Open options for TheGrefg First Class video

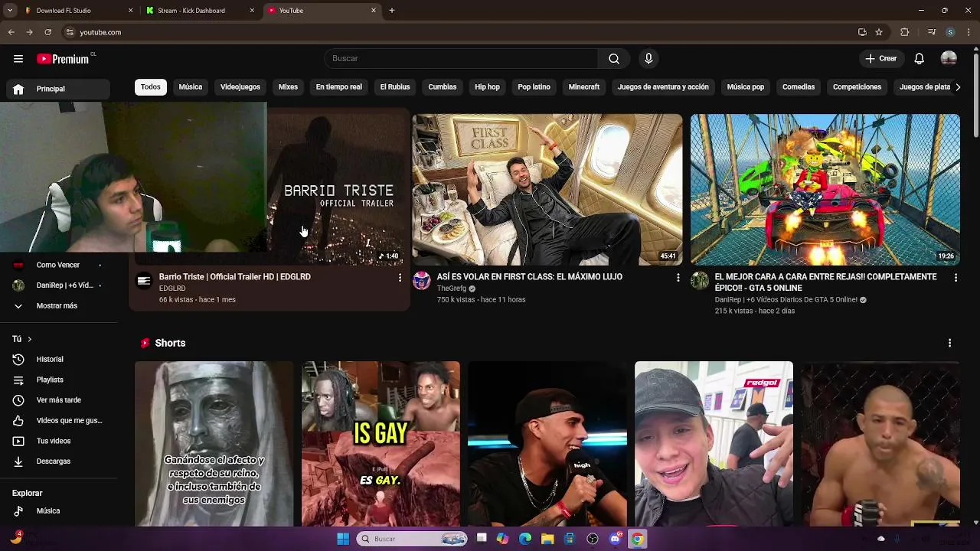click(678, 278)
